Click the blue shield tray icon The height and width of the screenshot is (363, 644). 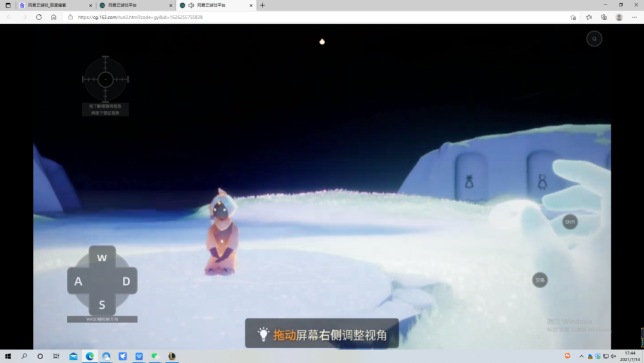598,357
